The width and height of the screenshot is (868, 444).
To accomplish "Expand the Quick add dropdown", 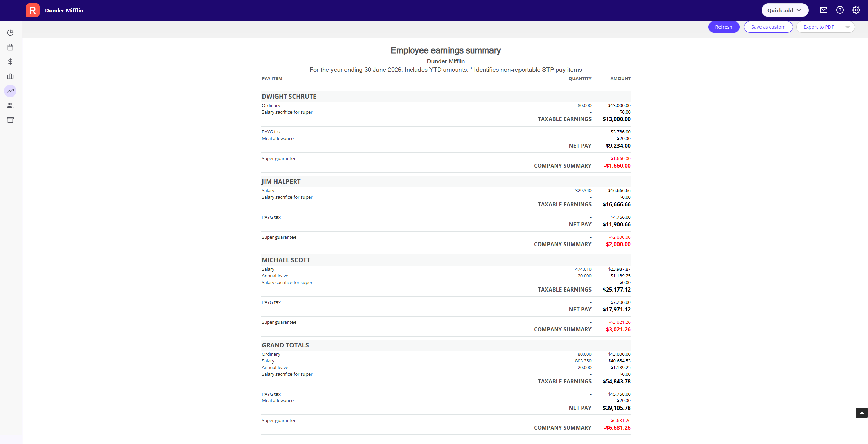I will (x=785, y=10).
